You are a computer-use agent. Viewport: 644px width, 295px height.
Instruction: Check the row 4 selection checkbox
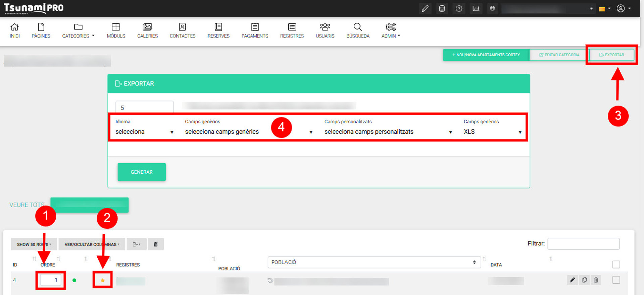click(616, 280)
